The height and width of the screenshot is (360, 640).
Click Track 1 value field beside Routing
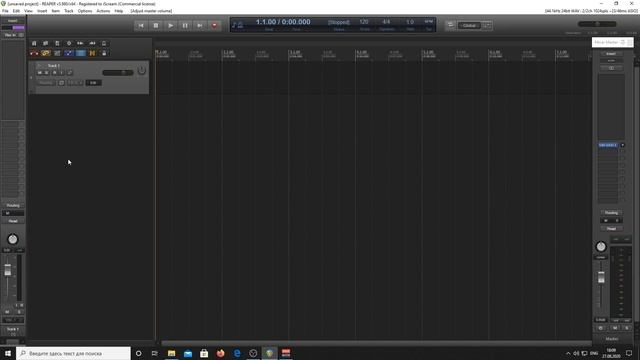[x=93, y=83]
